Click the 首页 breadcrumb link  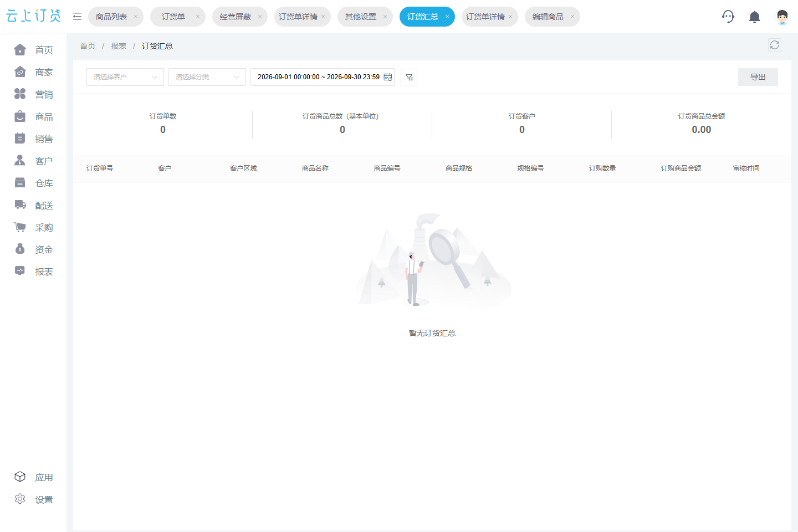[88, 46]
